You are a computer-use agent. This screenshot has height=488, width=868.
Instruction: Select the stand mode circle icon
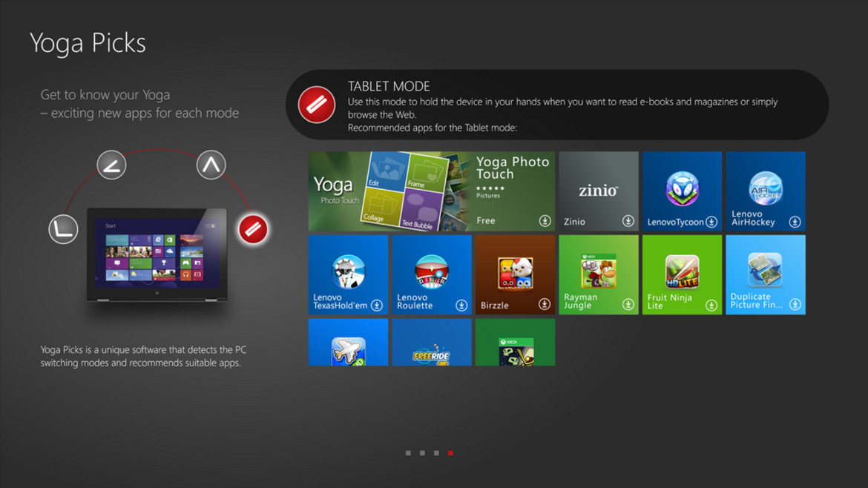tap(111, 165)
